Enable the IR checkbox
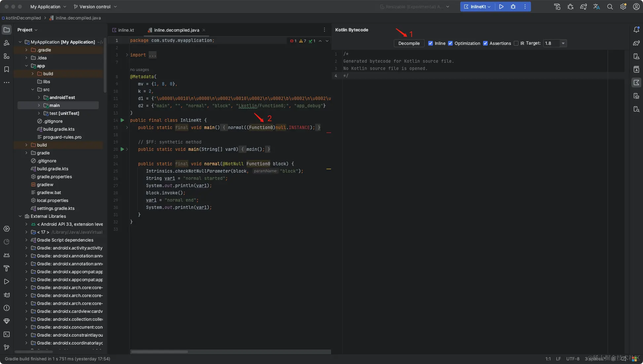 point(516,43)
